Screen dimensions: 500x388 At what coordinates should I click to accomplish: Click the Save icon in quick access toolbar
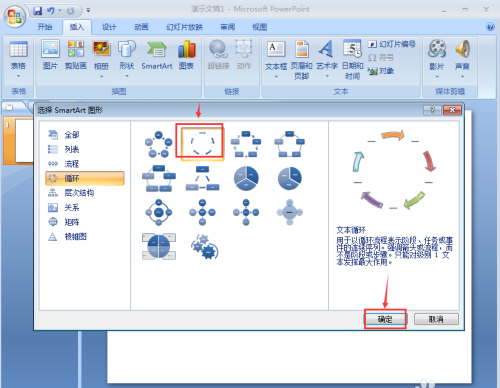click(x=38, y=11)
